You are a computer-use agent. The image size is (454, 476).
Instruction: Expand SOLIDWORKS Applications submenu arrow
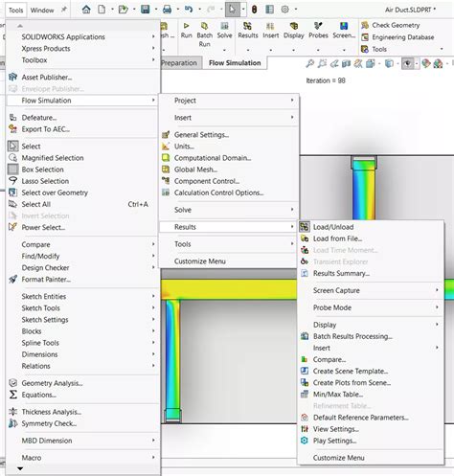(153, 36)
